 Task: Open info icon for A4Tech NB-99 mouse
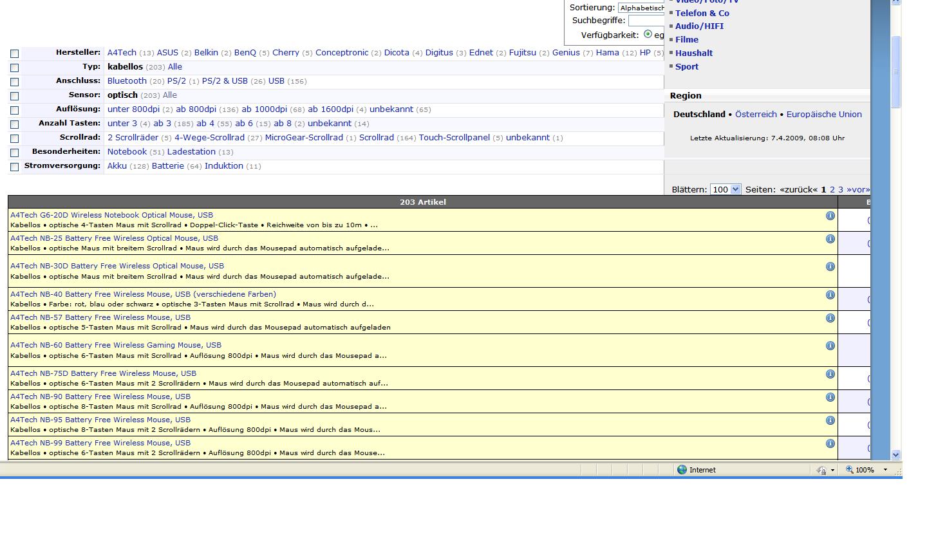(830, 443)
